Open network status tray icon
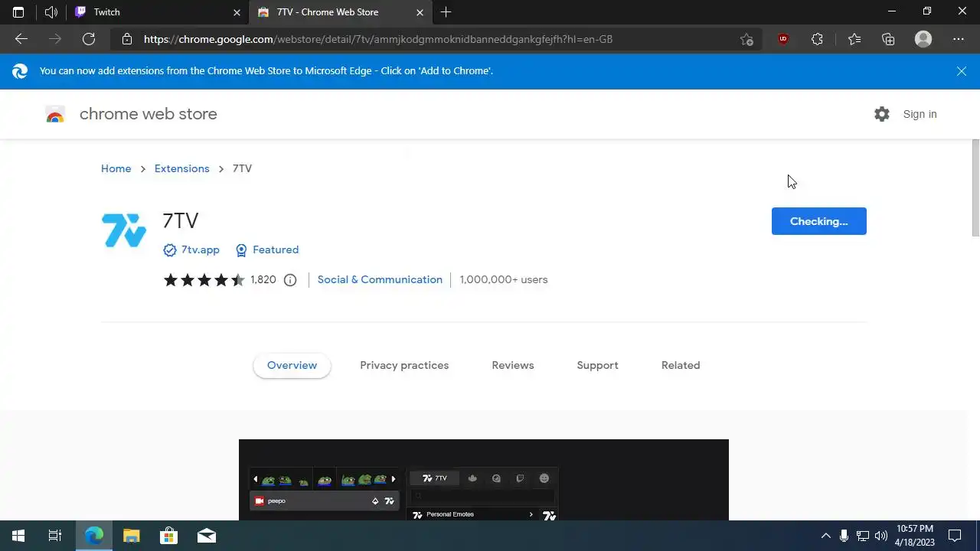The height and width of the screenshot is (551, 980). [863, 536]
